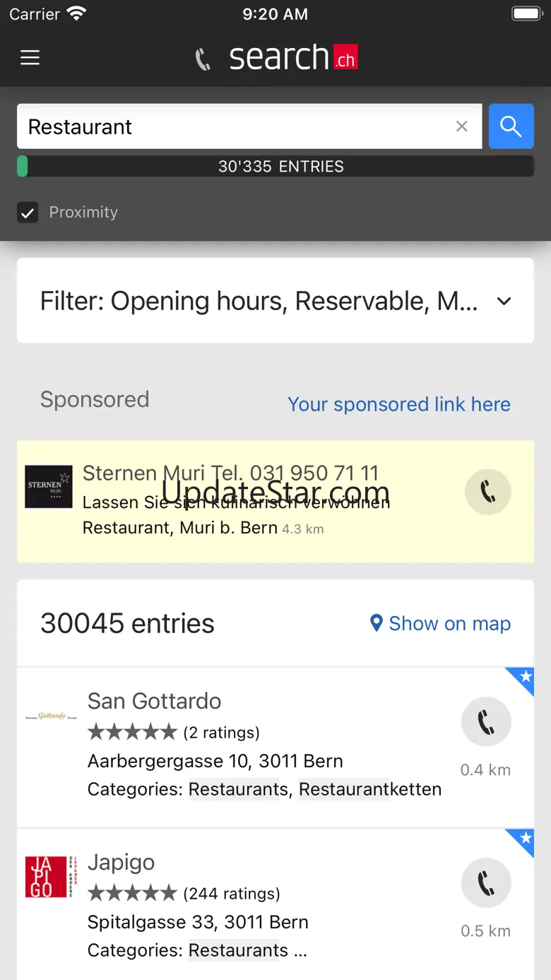
Task: Open the hamburger menu
Action: click(x=30, y=58)
